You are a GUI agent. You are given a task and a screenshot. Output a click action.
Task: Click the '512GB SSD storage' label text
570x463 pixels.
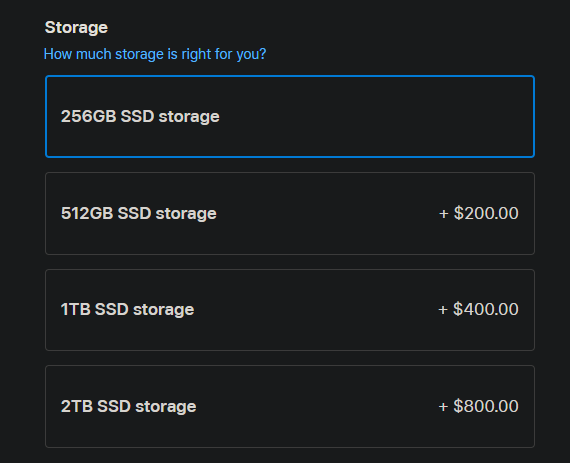pos(139,213)
